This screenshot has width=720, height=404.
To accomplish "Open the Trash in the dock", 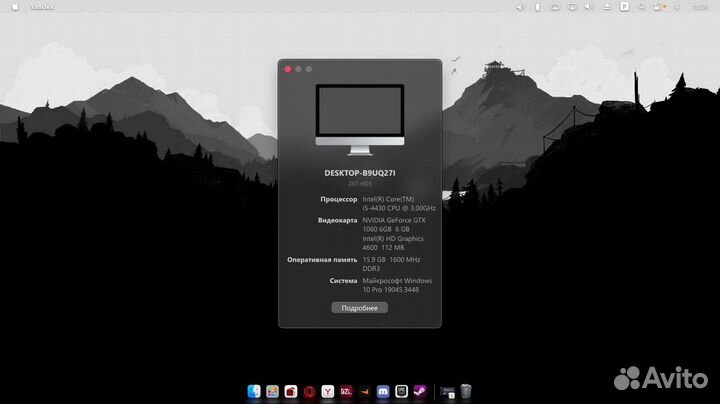I will click(466, 391).
